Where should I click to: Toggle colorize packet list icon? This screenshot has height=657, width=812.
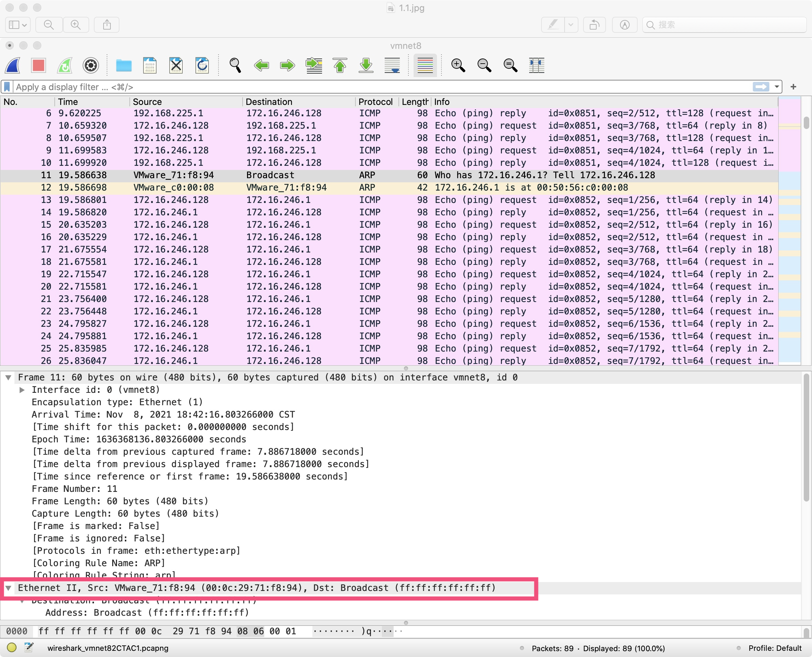click(425, 65)
